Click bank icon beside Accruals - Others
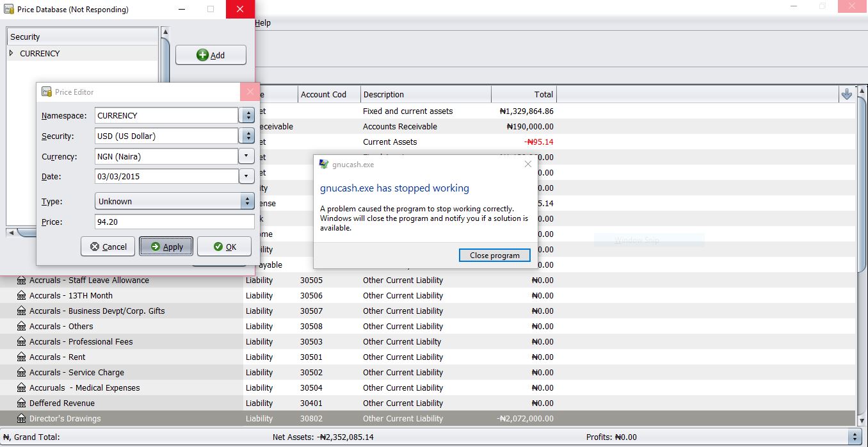This screenshot has height=447, width=868. tap(21, 327)
